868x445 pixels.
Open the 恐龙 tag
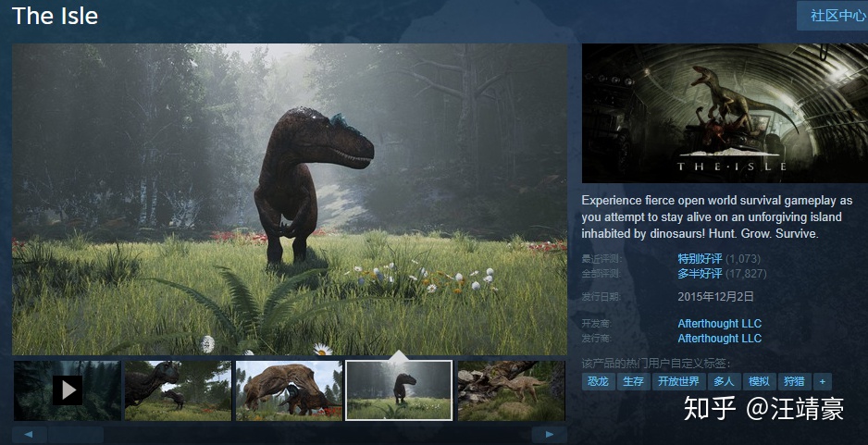[598, 381]
